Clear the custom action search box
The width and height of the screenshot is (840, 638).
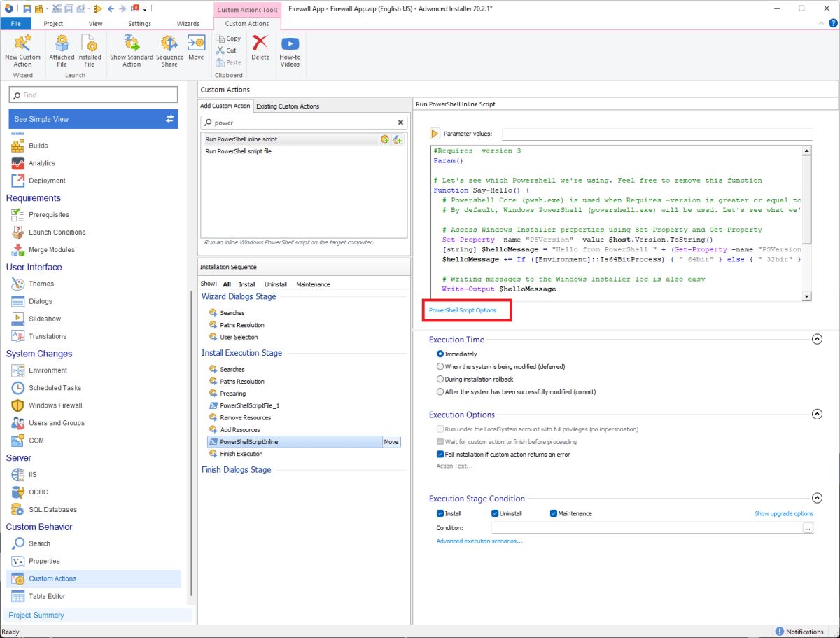point(400,123)
